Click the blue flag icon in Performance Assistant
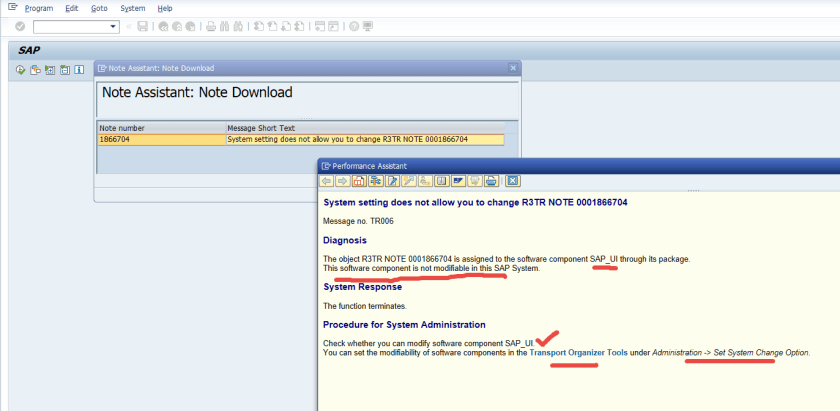 459,181
